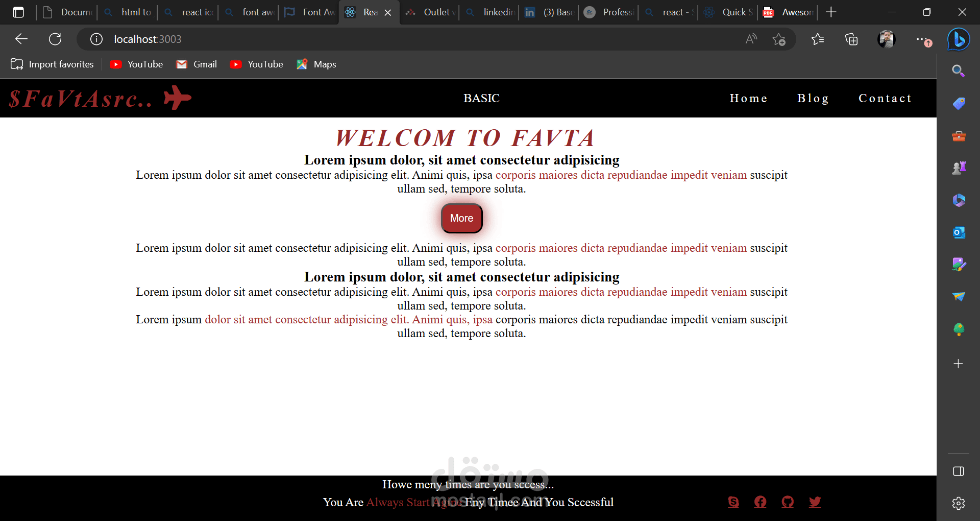
Task: Open tab actions menu icon
Action: tap(18, 12)
